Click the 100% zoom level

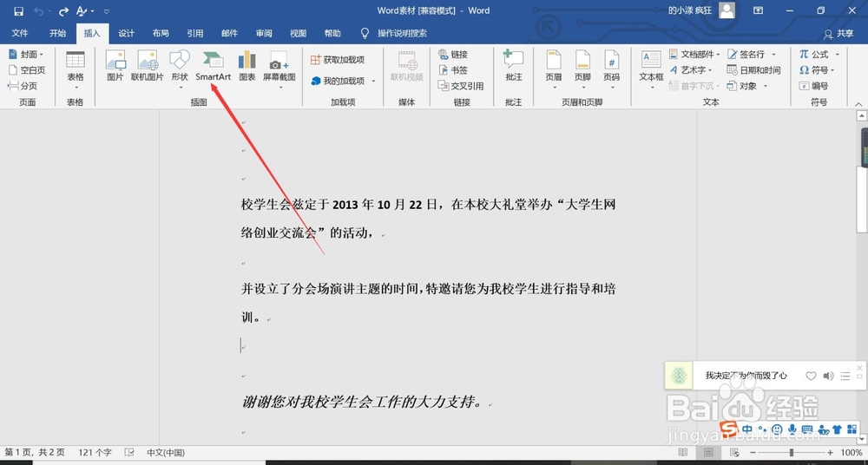tap(851, 452)
